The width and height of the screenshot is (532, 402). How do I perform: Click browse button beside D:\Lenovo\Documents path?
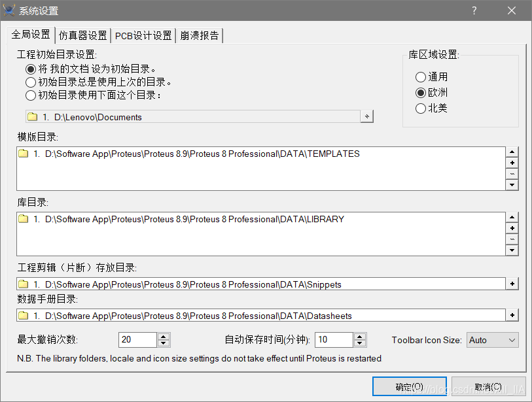(x=366, y=116)
